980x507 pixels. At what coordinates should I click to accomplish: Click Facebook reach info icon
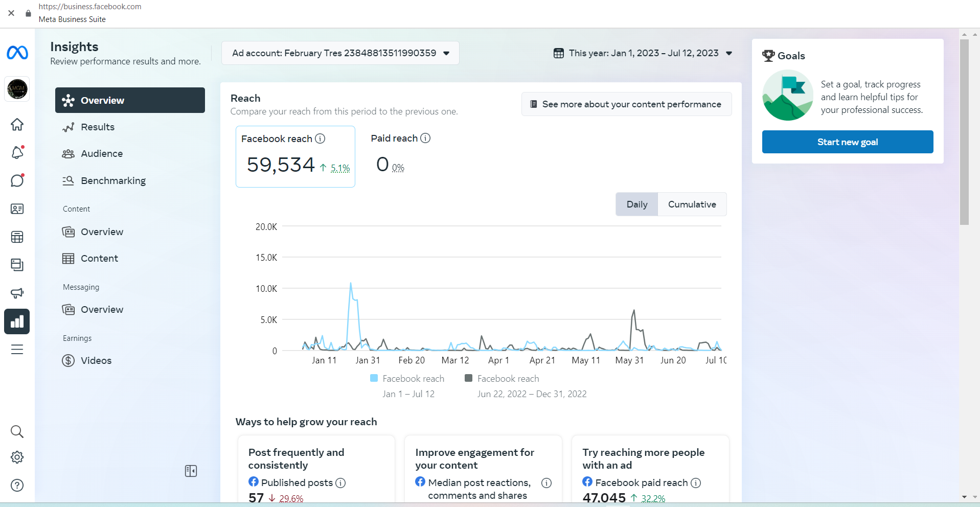320,139
